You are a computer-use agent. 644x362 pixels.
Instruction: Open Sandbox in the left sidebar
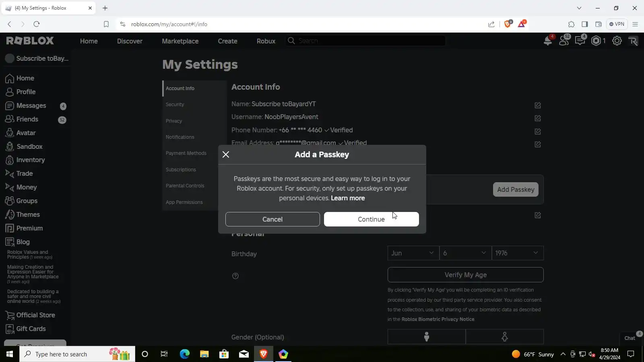tap(29, 146)
